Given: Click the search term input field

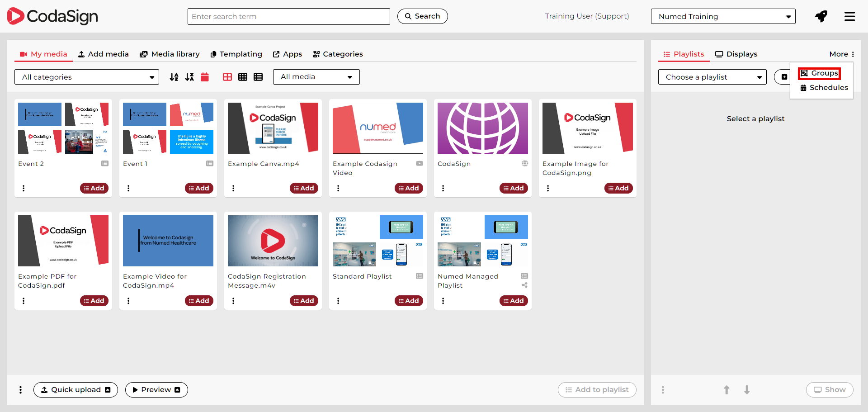Looking at the screenshot, I should [288, 16].
